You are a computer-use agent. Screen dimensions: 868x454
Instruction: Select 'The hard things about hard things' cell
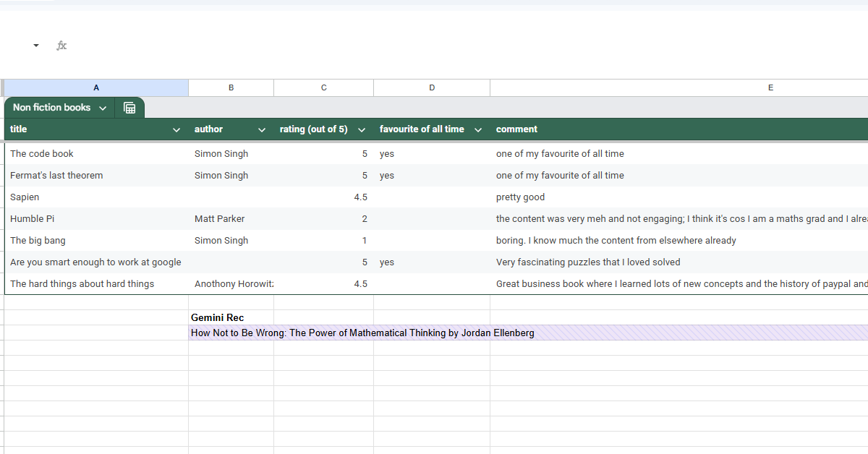pyautogui.click(x=96, y=283)
